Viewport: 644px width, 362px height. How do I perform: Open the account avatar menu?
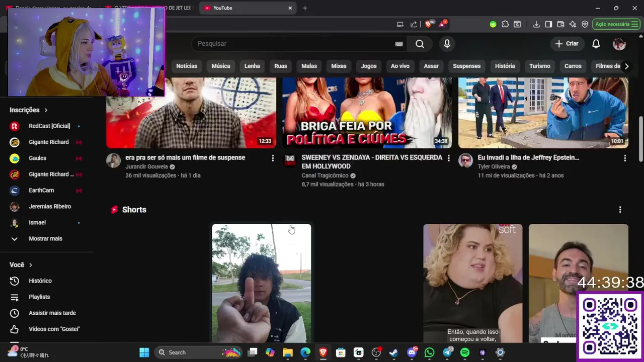pos(619,44)
